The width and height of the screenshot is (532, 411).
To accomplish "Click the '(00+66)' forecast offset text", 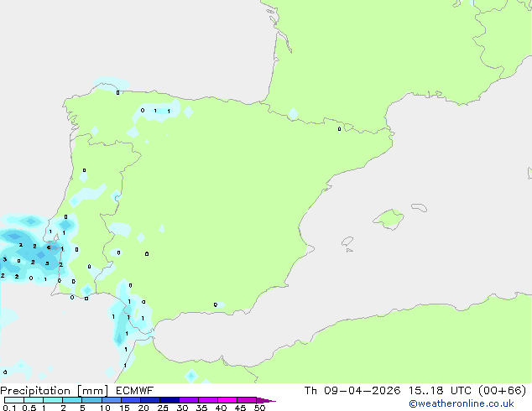I will coord(502,391).
